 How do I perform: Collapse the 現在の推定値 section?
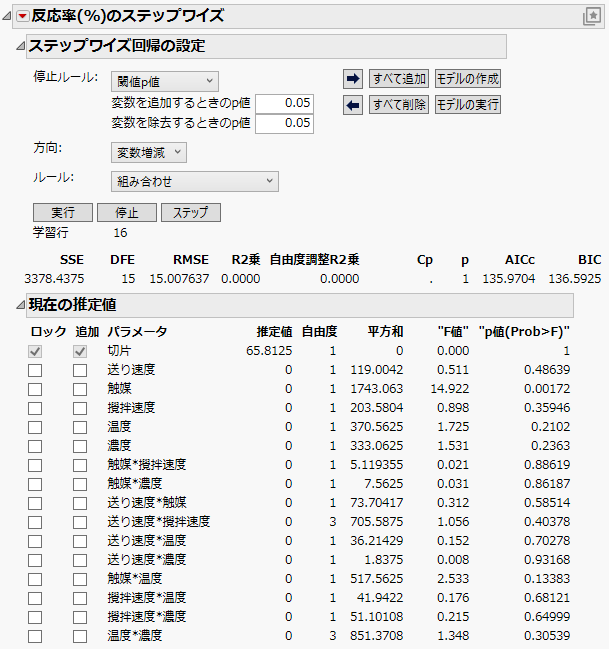click(x=20, y=305)
